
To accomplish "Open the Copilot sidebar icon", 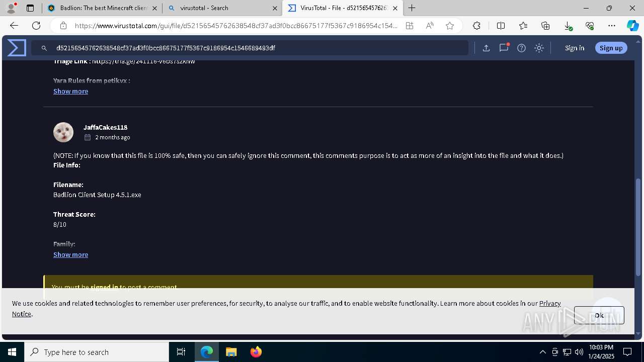I will 632,26.
